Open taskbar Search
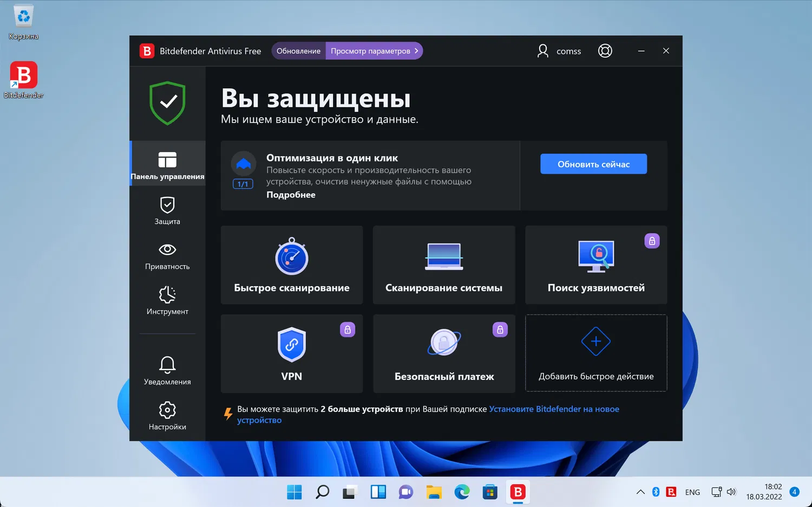The image size is (812, 507). coord(323,492)
